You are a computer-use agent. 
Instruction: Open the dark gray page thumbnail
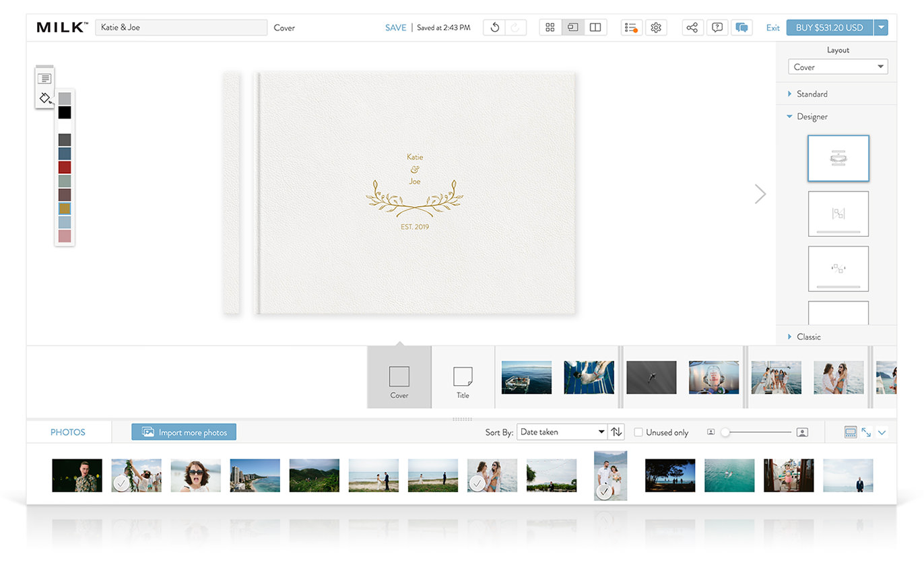[651, 377]
